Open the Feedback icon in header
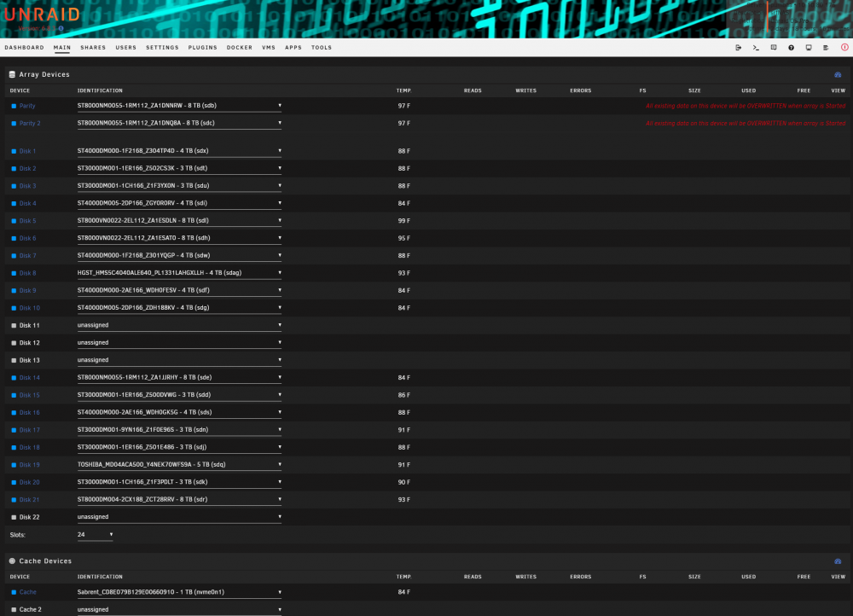 (x=774, y=48)
